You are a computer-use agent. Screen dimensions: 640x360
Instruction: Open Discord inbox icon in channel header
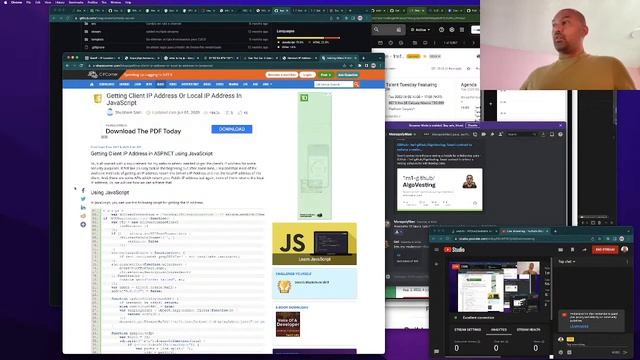(x=552, y=134)
